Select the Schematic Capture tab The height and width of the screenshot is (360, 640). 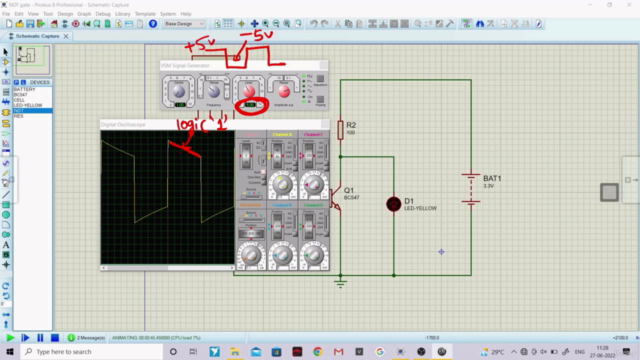tap(37, 36)
